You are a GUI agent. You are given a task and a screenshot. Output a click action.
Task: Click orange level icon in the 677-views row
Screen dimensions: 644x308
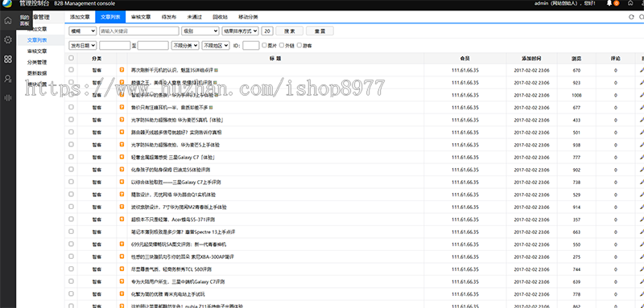(122, 107)
